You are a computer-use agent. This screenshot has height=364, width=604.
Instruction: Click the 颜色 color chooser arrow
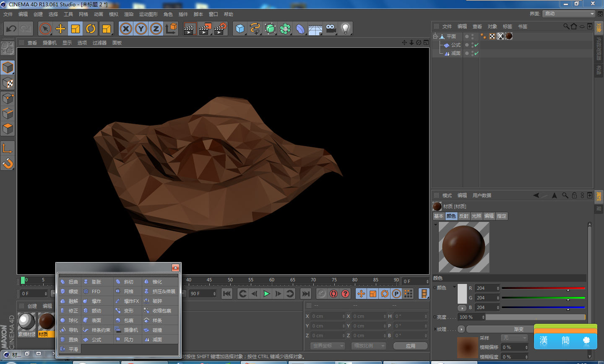coord(454,288)
